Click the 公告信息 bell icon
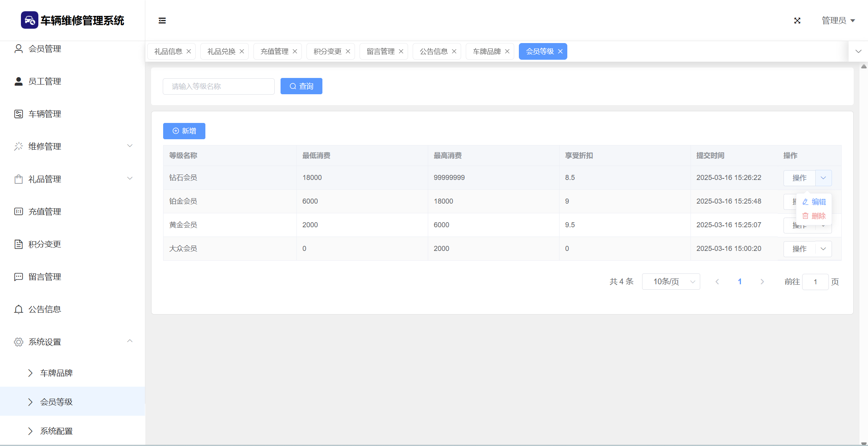 18,309
